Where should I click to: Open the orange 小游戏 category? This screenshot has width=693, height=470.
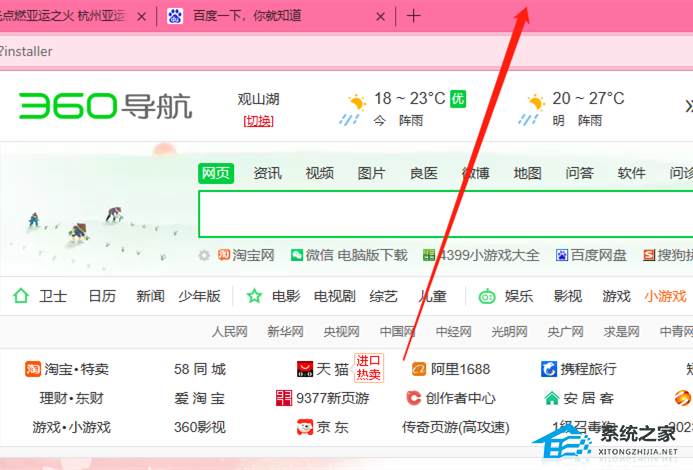[665, 296]
